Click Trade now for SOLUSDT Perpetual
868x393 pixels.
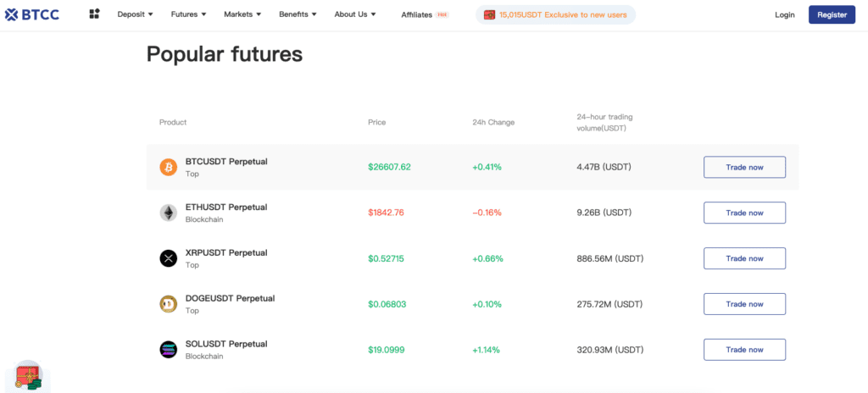tap(744, 349)
